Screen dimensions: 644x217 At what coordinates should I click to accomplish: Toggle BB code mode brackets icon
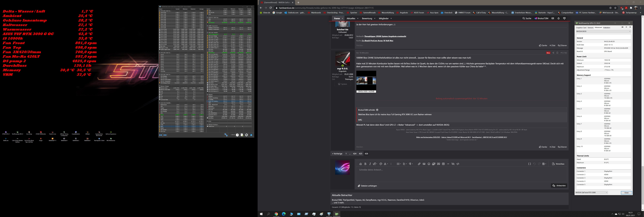[529, 164]
